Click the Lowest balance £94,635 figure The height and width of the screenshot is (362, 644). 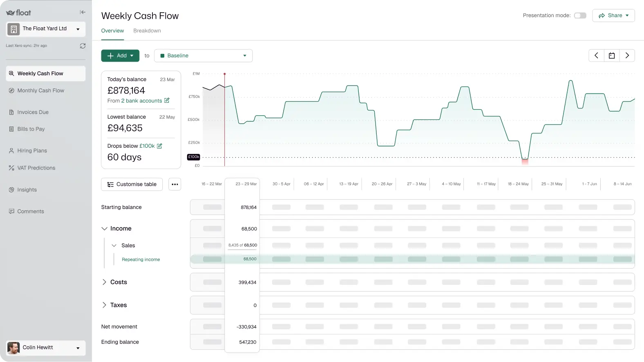pyautogui.click(x=125, y=128)
